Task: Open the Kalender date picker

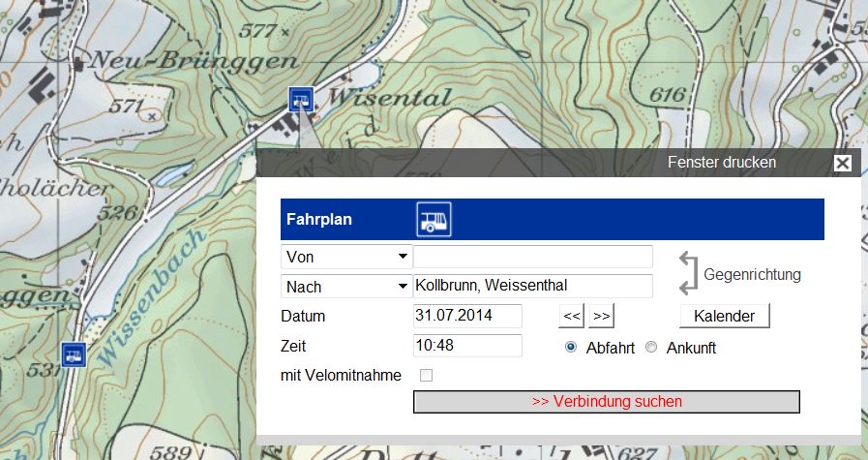Action: [x=724, y=316]
